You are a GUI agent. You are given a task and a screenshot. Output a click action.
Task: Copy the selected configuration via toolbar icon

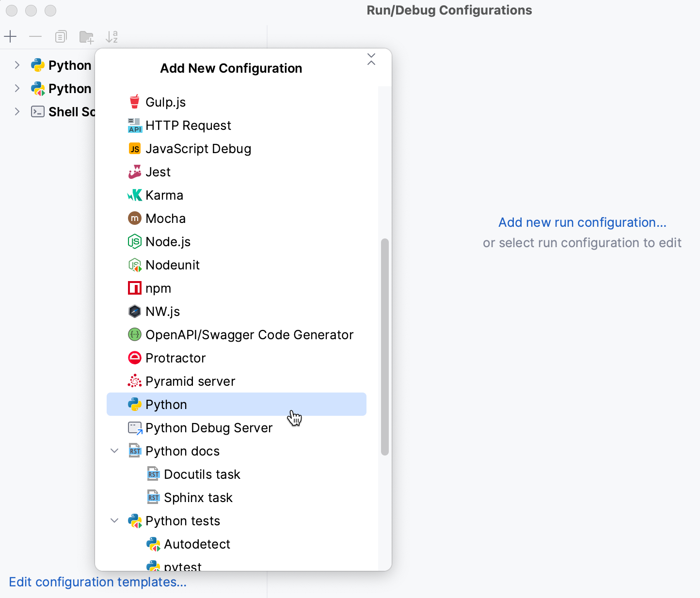pos(60,36)
